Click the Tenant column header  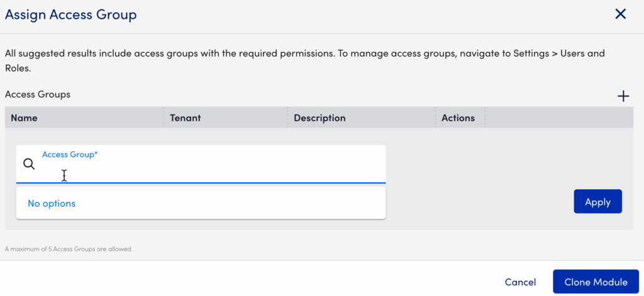(185, 118)
